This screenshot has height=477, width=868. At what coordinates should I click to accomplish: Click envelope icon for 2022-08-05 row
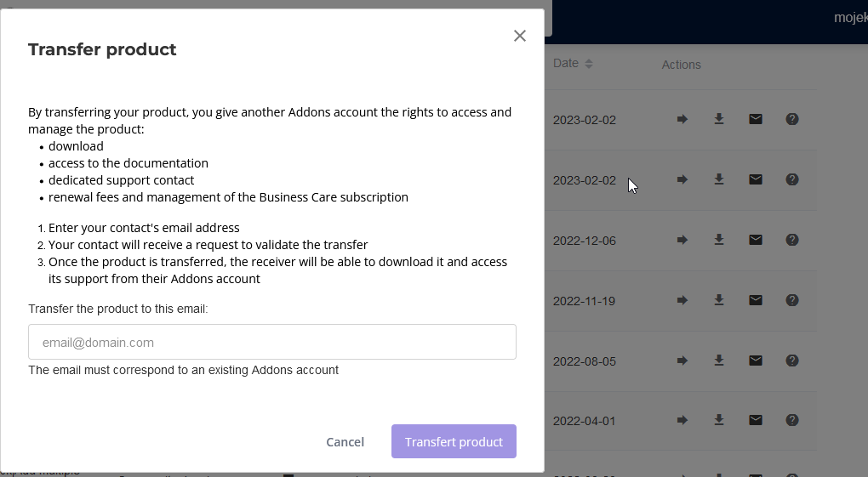coord(756,361)
